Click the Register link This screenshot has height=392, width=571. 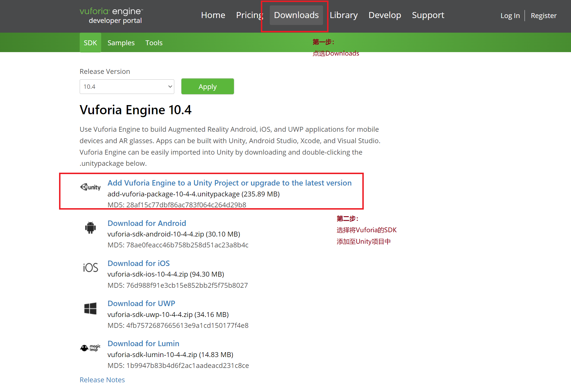pos(543,15)
